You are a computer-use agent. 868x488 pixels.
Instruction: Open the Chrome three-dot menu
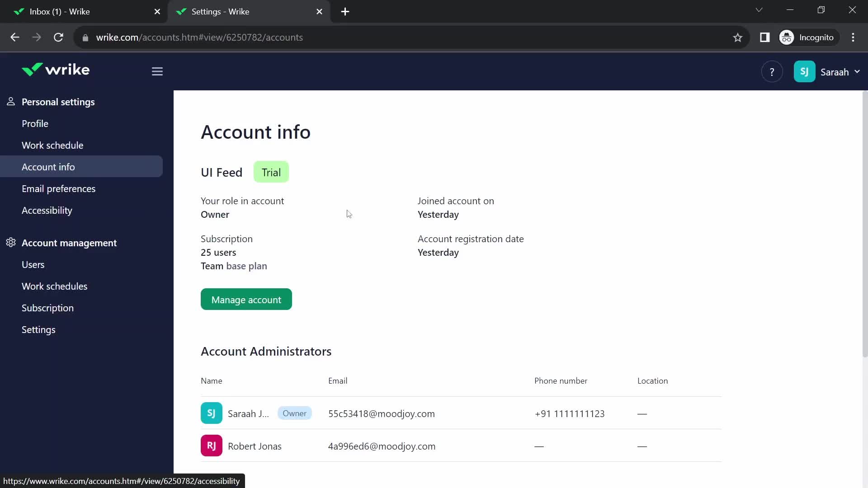tap(853, 38)
